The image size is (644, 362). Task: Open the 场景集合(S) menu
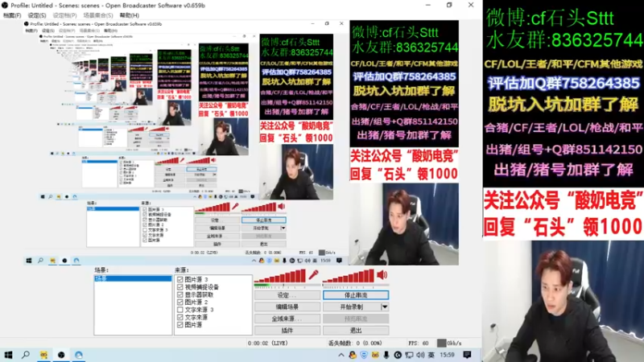tap(98, 15)
